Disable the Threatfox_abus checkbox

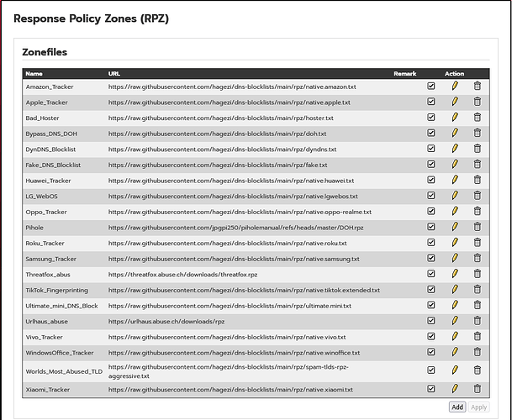point(431,274)
